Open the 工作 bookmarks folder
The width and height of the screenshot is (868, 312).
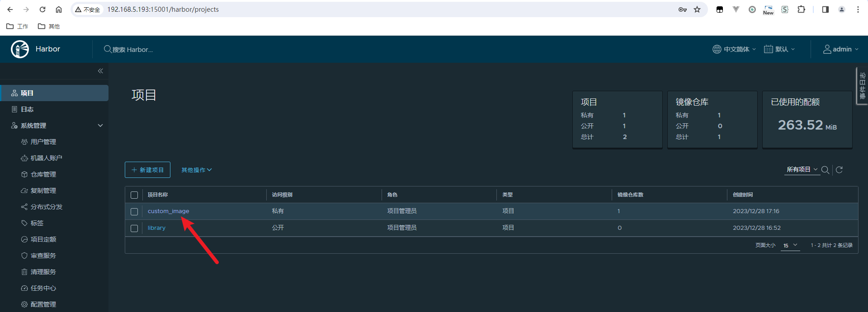[17, 26]
